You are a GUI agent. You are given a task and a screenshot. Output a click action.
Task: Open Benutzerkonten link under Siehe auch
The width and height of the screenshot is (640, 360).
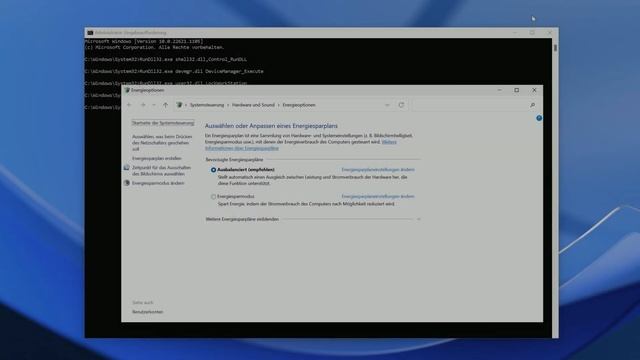(147, 312)
